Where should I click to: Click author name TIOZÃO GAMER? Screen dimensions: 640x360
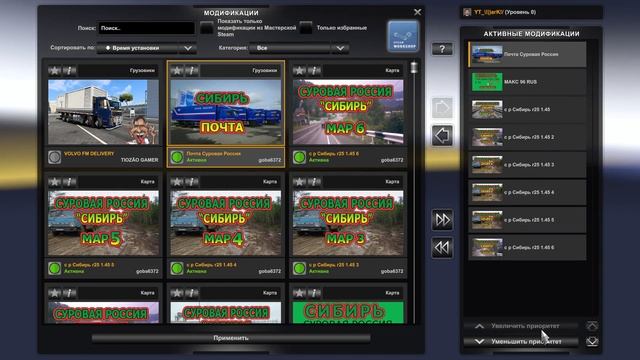[139, 160]
